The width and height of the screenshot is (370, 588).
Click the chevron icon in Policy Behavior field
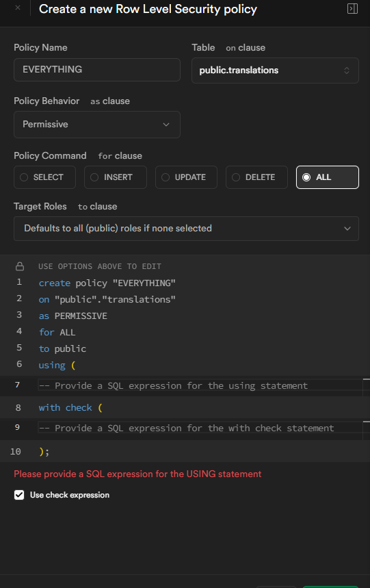(166, 125)
